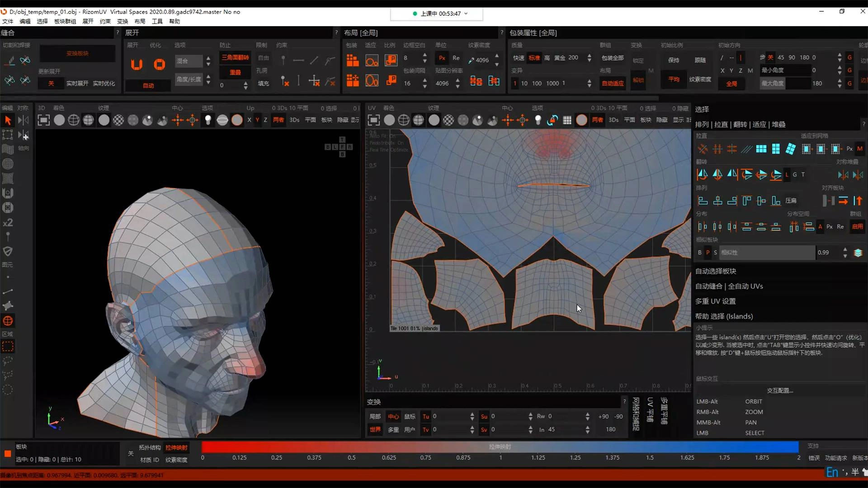Open the 混合 unfold option dropdown

[x=189, y=61]
